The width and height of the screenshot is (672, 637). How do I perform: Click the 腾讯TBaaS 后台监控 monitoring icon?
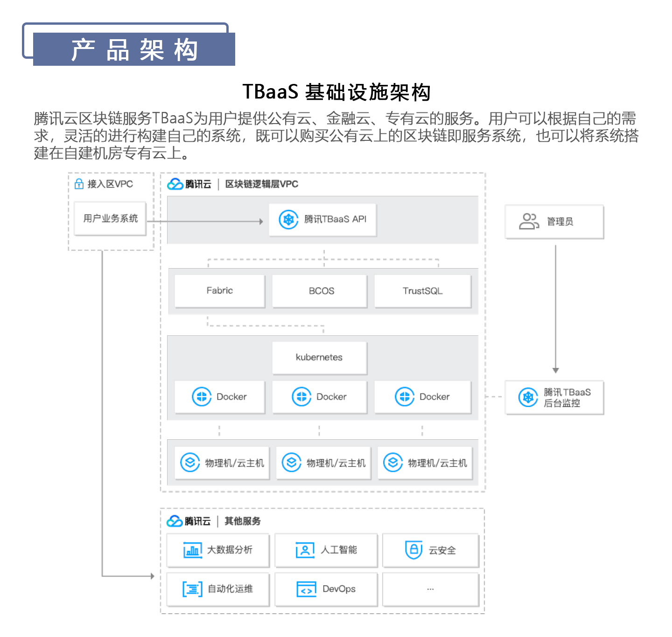coord(527,398)
